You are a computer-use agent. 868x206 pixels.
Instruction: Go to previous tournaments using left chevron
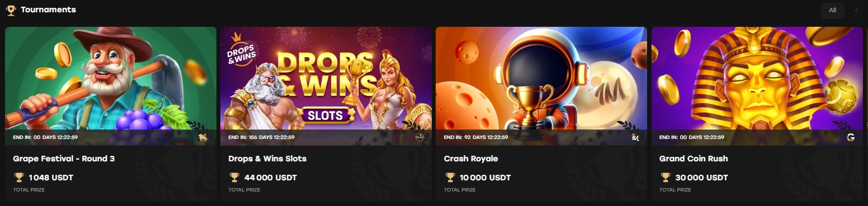(x=856, y=10)
